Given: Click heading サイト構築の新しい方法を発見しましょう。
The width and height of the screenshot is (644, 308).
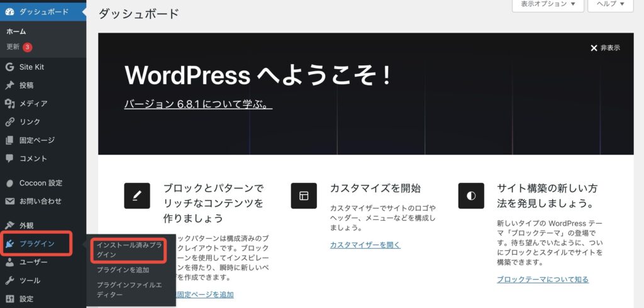Looking at the screenshot, I should click(547, 196).
